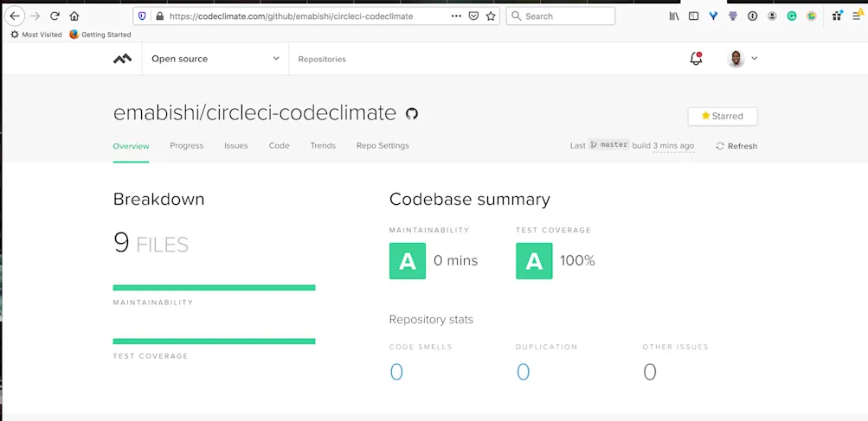Click the user profile avatar
This screenshot has width=868, height=421.
736,58
